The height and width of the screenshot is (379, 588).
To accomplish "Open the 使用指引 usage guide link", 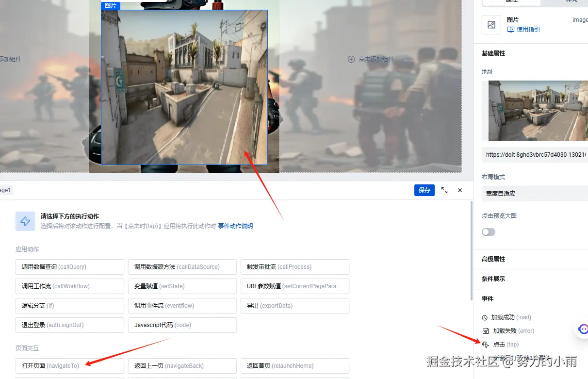I will (x=523, y=30).
